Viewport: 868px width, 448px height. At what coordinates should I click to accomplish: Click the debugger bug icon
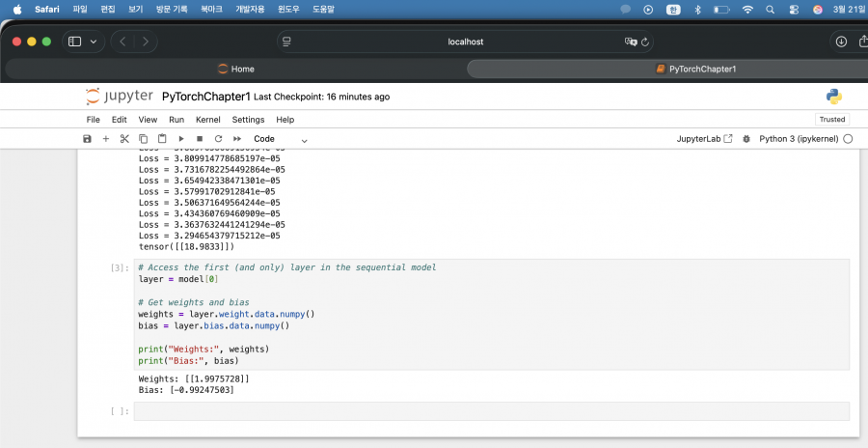point(746,139)
